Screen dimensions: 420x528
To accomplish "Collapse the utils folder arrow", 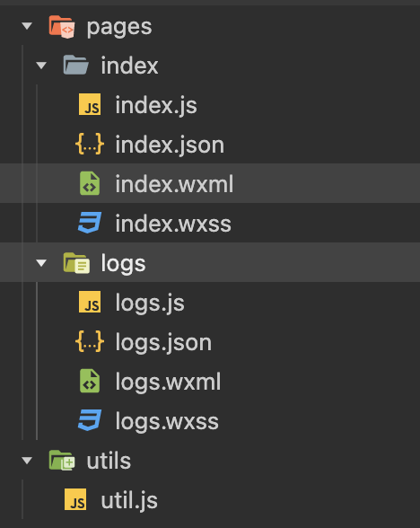I will [27, 461].
